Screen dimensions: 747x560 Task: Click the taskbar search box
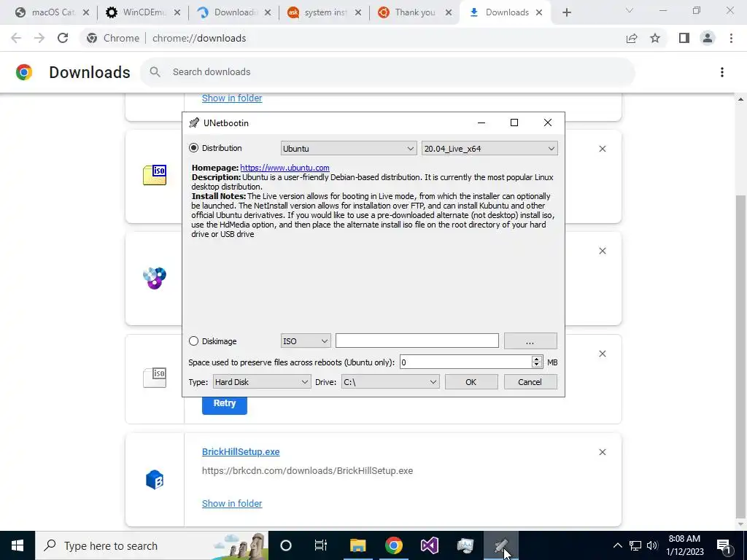click(x=152, y=545)
